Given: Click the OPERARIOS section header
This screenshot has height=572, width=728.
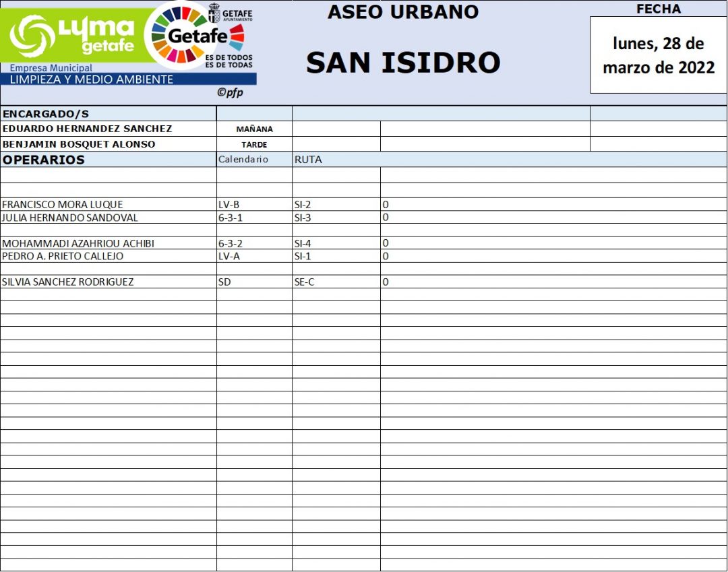Looking at the screenshot, I should click(x=44, y=160).
